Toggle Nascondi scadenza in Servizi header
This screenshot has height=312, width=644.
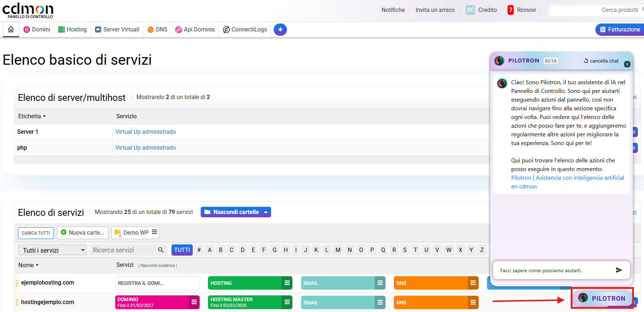coord(158,265)
